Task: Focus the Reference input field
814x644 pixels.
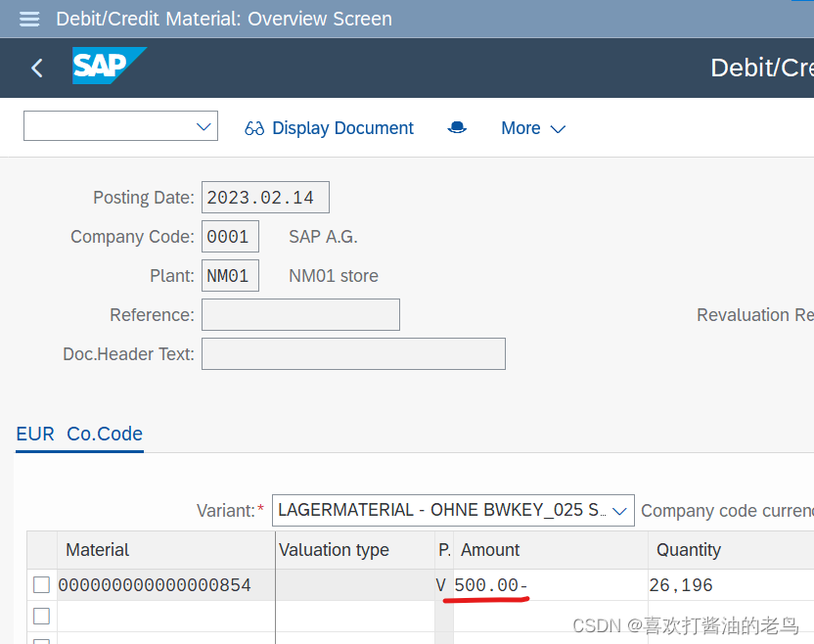Action: pos(300,314)
